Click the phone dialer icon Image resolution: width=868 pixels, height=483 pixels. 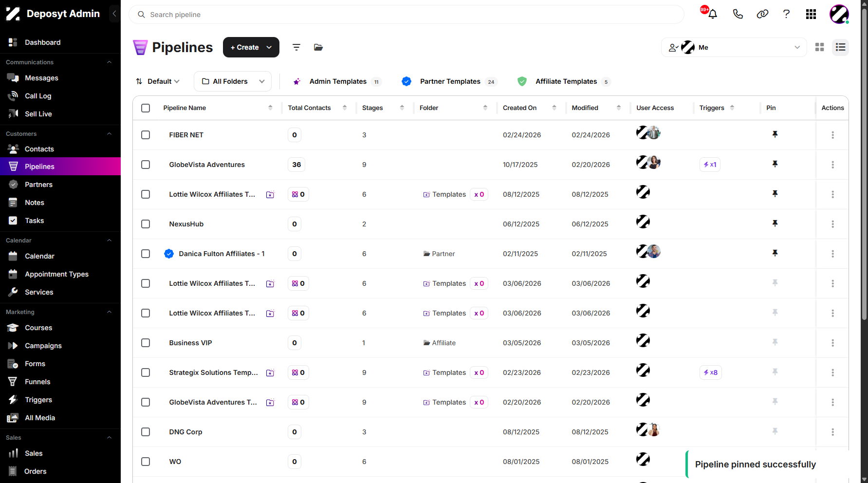point(738,14)
